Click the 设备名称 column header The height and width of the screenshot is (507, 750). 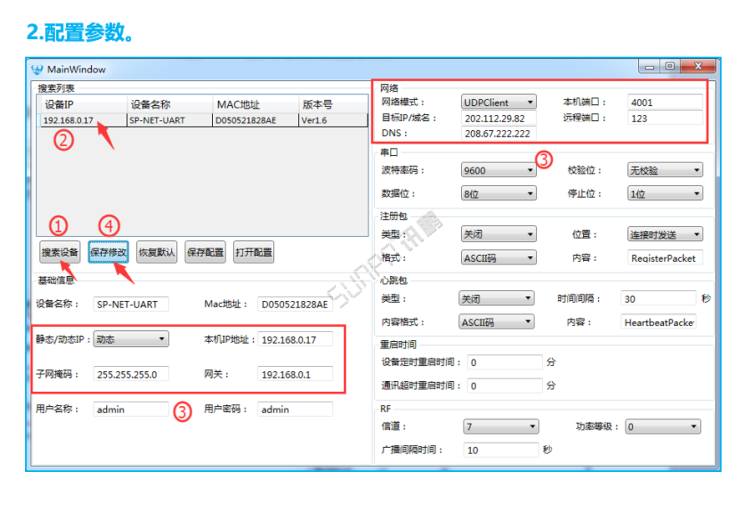point(169,104)
